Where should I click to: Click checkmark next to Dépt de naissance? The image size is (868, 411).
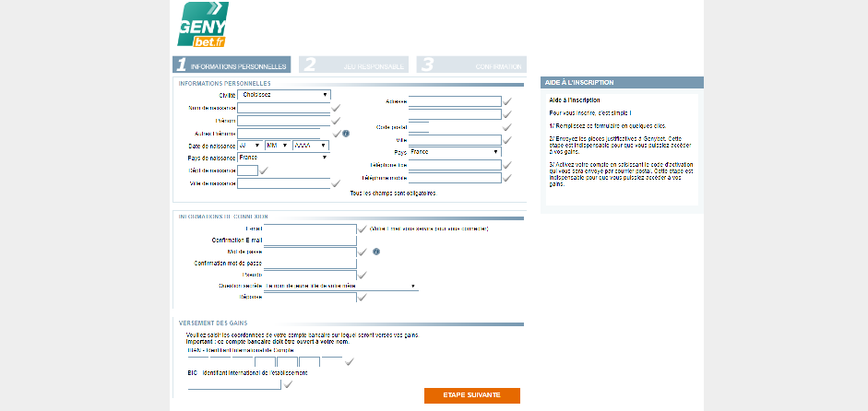(x=264, y=170)
